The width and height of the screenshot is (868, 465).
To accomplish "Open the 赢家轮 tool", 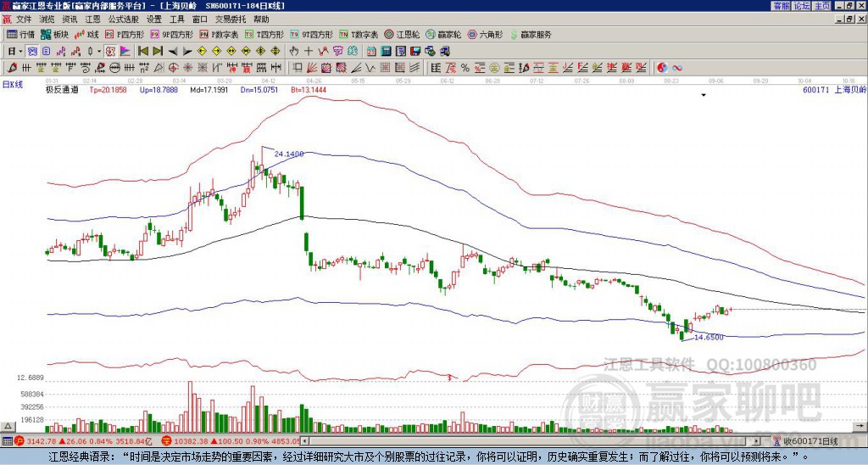I will tap(443, 34).
